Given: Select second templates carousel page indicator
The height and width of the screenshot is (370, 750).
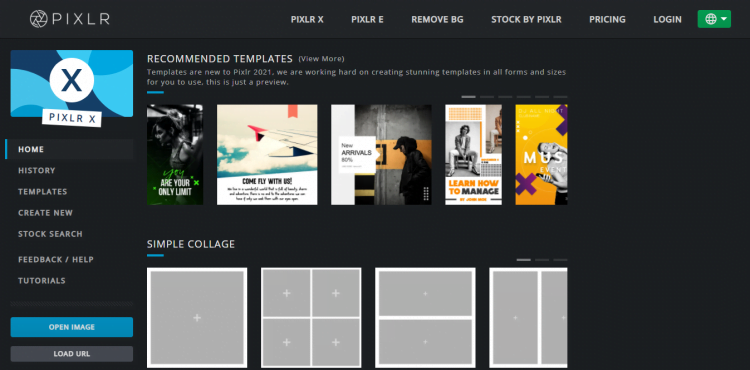Looking at the screenshot, I should [487, 97].
